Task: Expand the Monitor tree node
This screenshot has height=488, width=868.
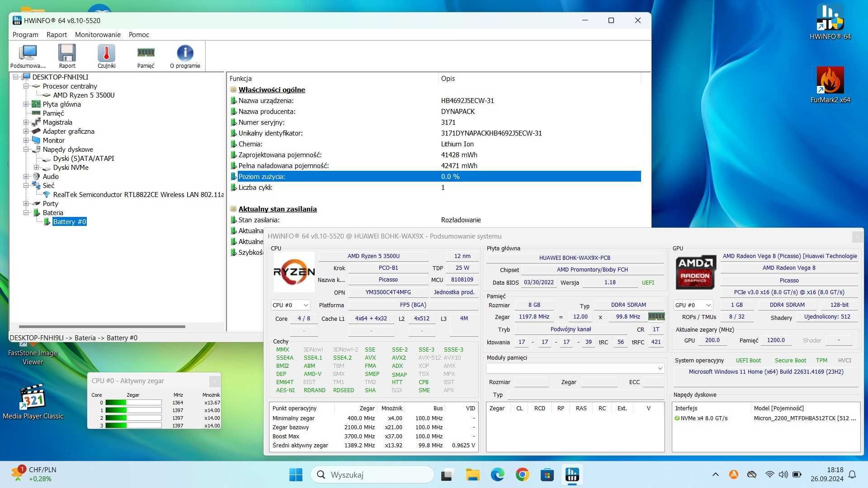Action: pyautogui.click(x=26, y=141)
